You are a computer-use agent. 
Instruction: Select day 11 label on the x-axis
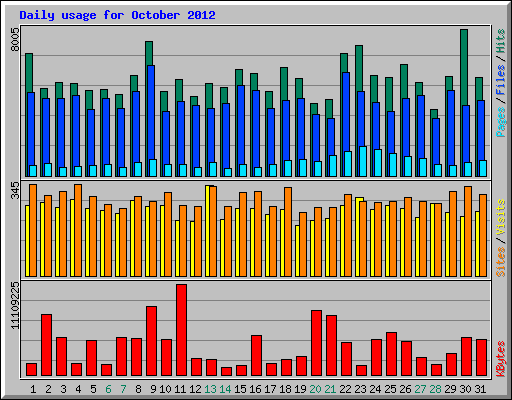tap(180, 389)
